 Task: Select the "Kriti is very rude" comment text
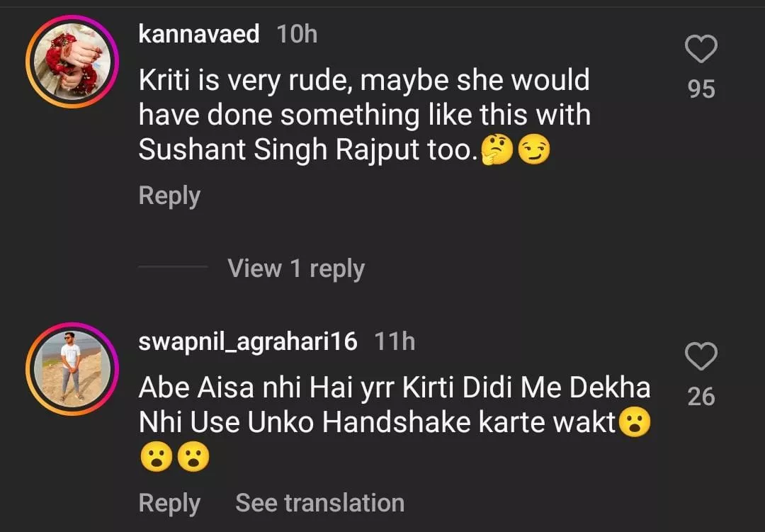point(364,115)
